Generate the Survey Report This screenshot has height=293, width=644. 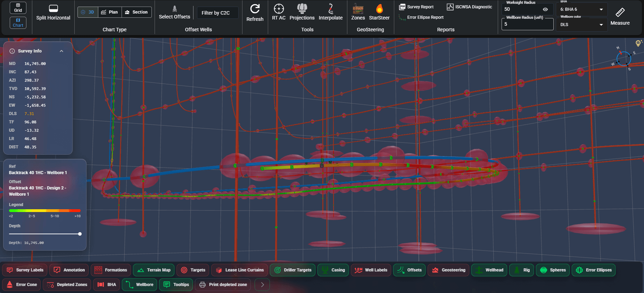click(416, 7)
